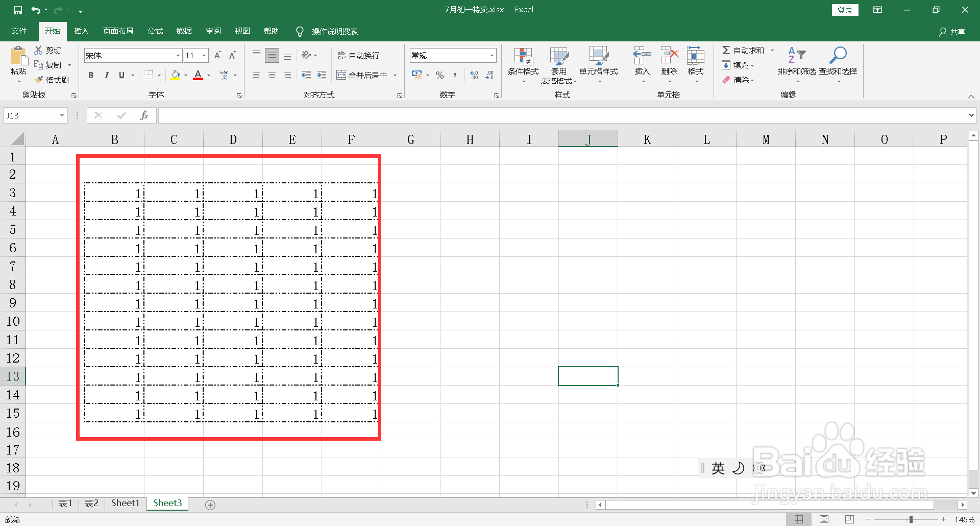Image resolution: width=980 pixels, height=526 pixels.
Task: Open Cell Styles (单元格样式)
Action: pos(599,64)
